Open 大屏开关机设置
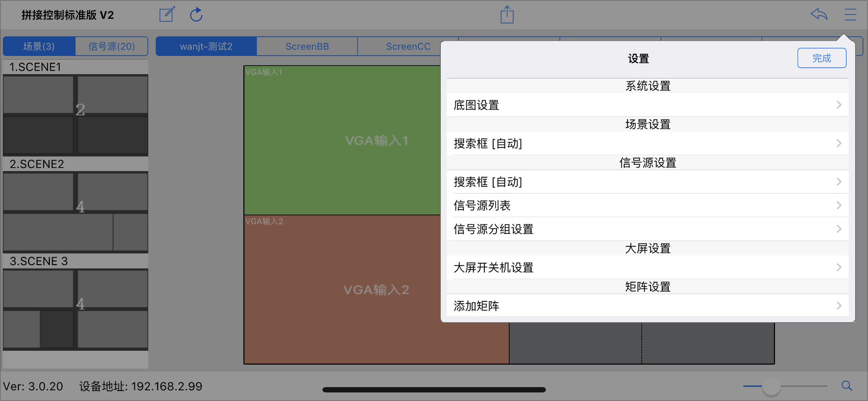Viewport: 868px width, 401px height. tap(647, 268)
